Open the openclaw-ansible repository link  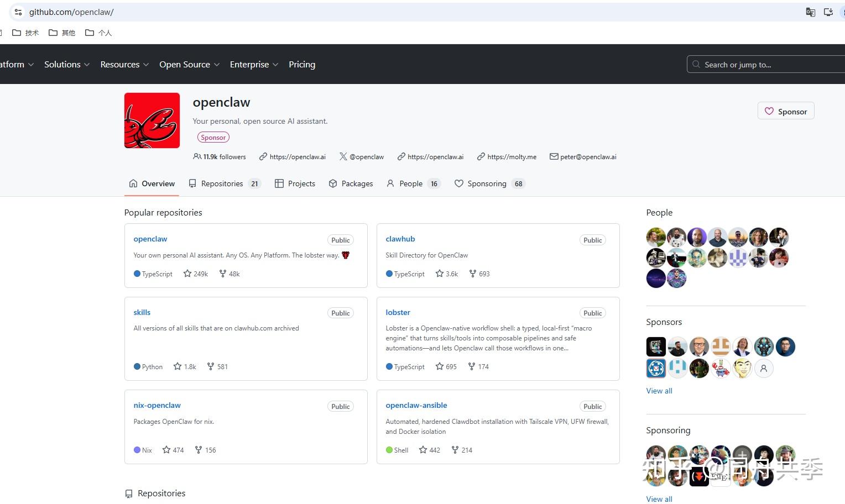[416, 405]
